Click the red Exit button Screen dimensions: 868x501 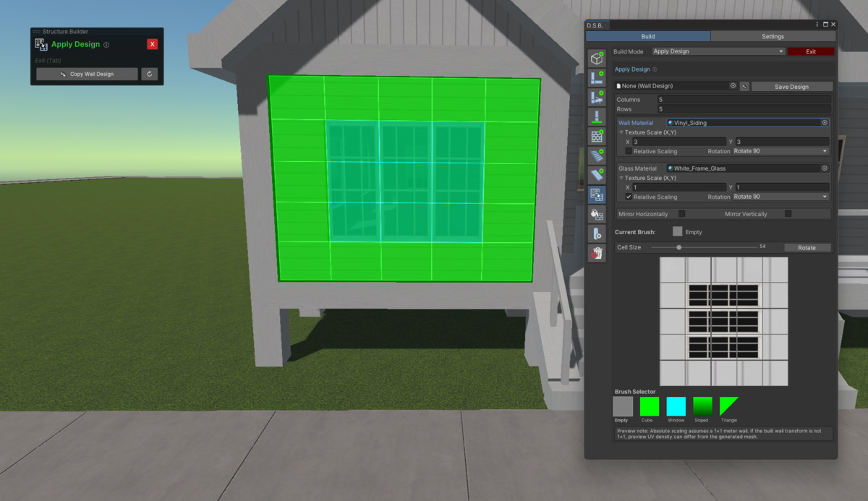click(811, 51)
